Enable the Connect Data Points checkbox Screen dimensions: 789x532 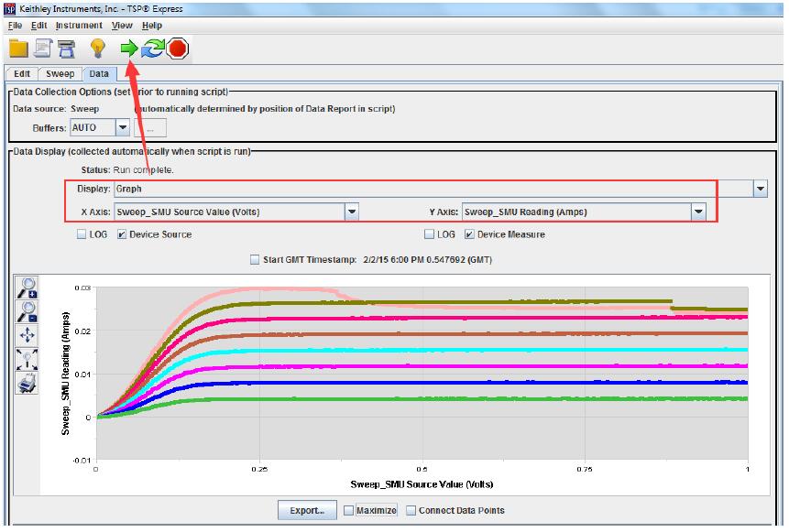click(x=411, y=510)
